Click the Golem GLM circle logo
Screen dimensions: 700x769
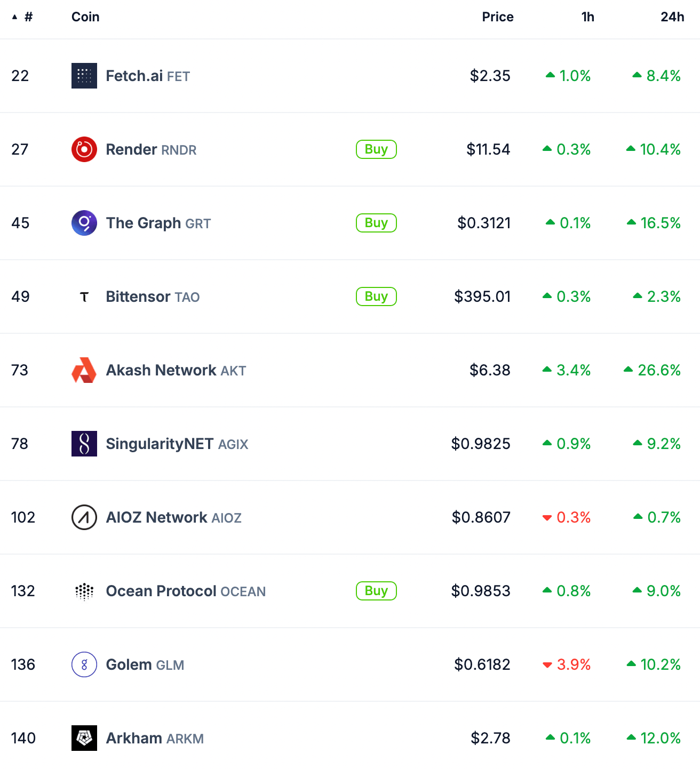pos(84,664)
